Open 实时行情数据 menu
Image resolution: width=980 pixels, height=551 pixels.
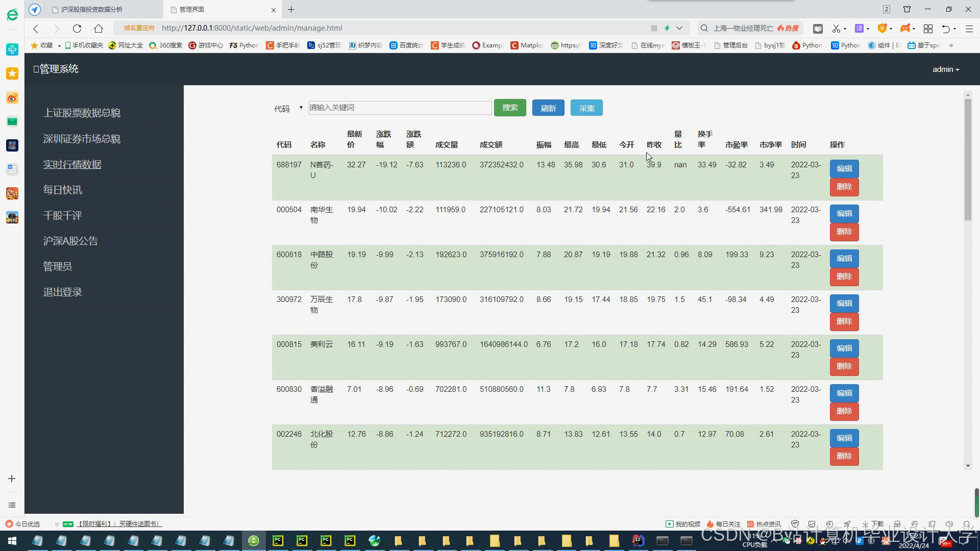point(72,164)
